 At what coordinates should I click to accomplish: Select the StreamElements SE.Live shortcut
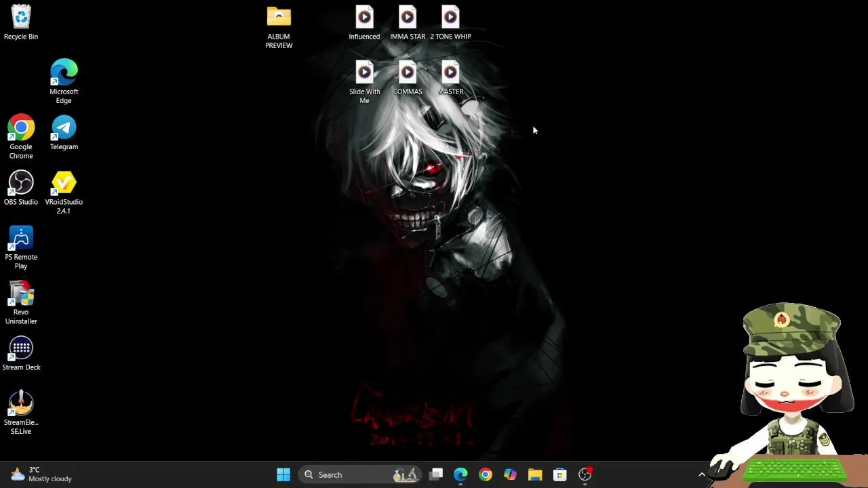coord(21,413)
